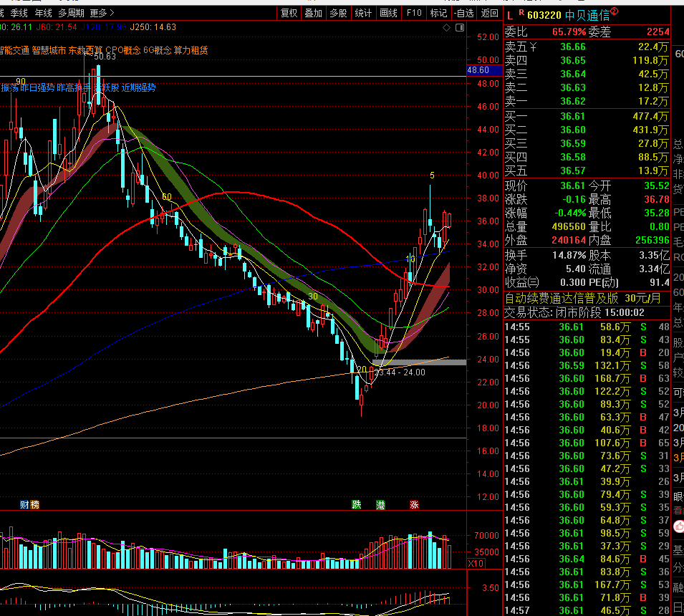The height and width of the screenshot is (616, 684).
Task: Click stock code 603220
Action: pos(544,16)
